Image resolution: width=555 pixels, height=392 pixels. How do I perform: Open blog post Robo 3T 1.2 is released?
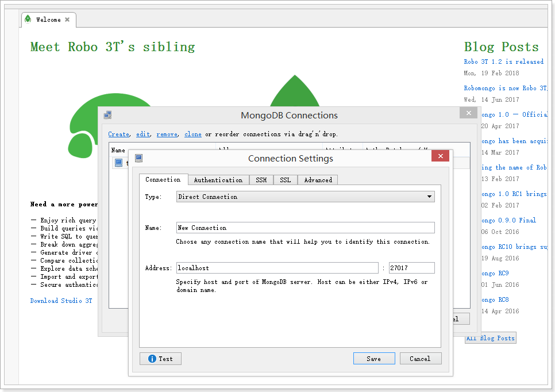504,62
